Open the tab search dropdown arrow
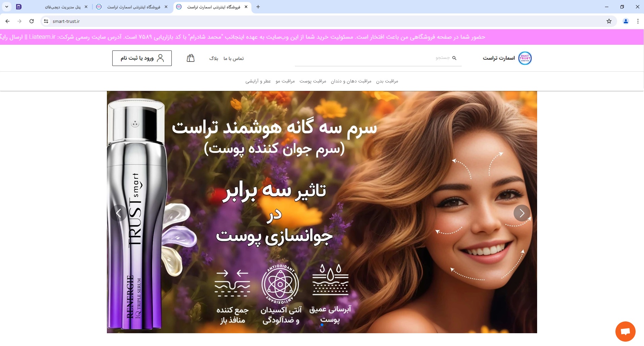Viewport: 644px width, 346px height. pyautogui.click(x=7, y=7)
